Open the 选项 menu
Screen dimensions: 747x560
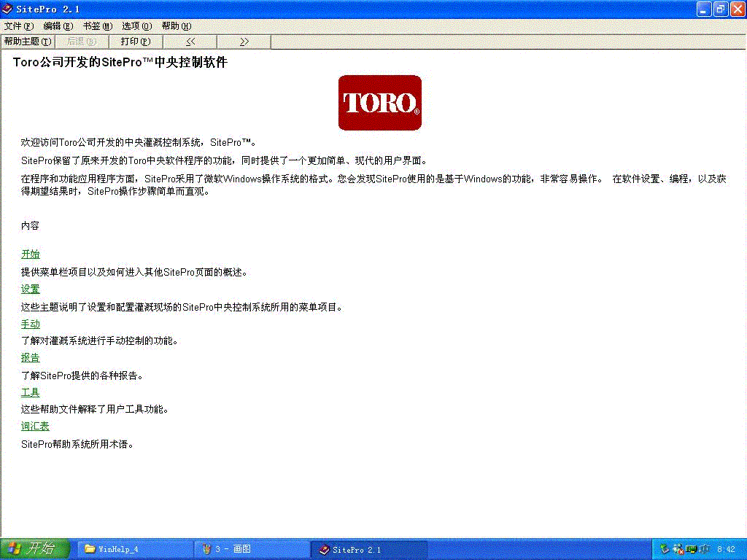point(136,26)
